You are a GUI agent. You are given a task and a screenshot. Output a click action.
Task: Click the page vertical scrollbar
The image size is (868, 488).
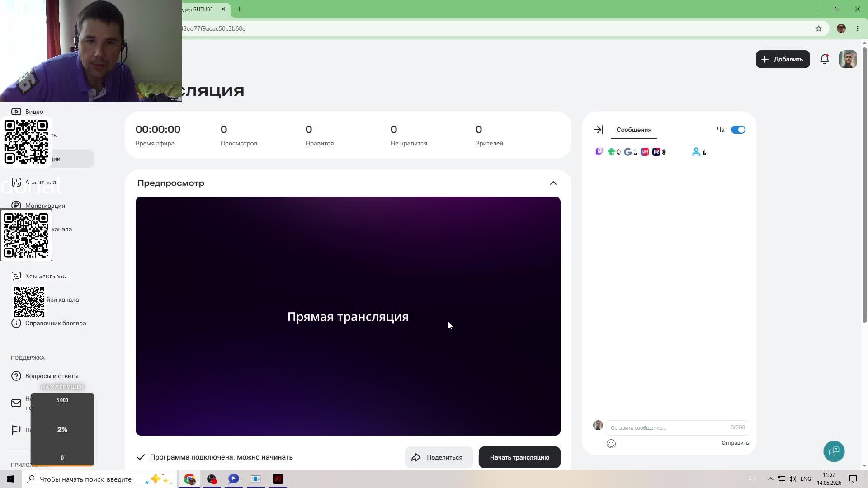(x=864, y=184)
